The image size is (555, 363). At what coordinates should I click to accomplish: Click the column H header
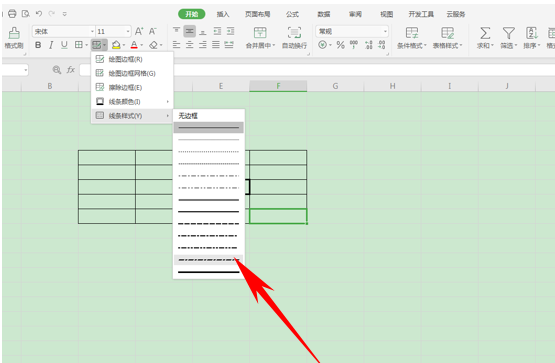pos(393,86)
